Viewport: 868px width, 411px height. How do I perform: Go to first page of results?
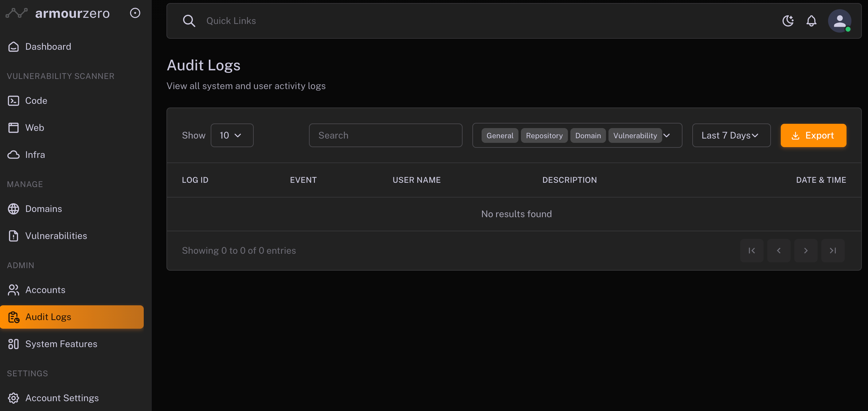coord(751,250)
